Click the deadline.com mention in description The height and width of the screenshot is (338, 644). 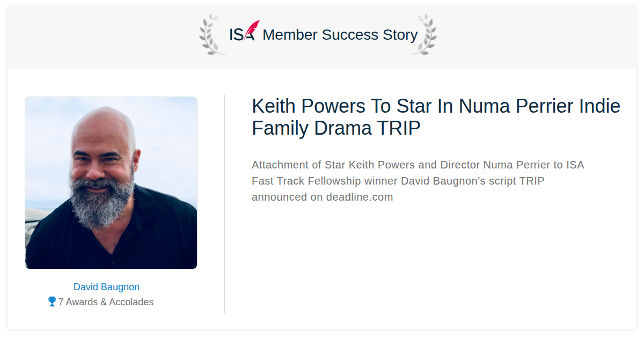(x=360, y=197)
